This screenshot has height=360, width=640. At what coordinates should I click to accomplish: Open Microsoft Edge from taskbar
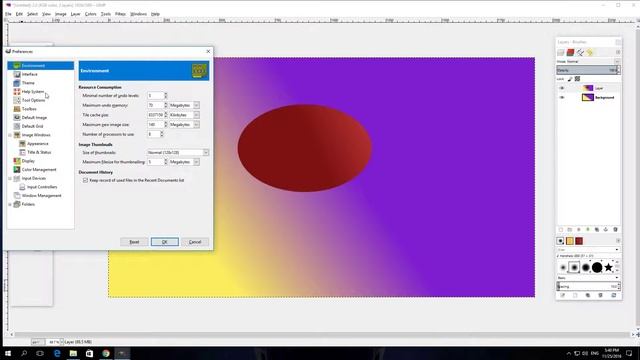[x=57, y=353]
